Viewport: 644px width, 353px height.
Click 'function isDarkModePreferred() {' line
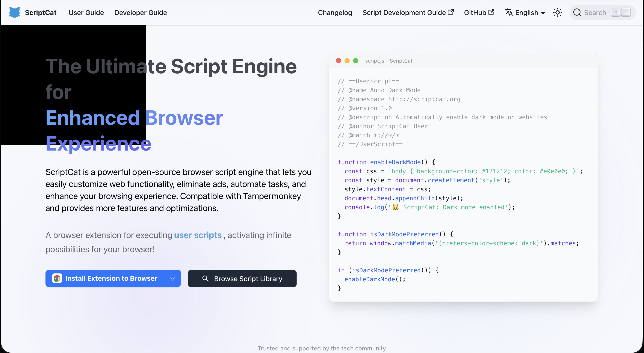click(396, 234)
